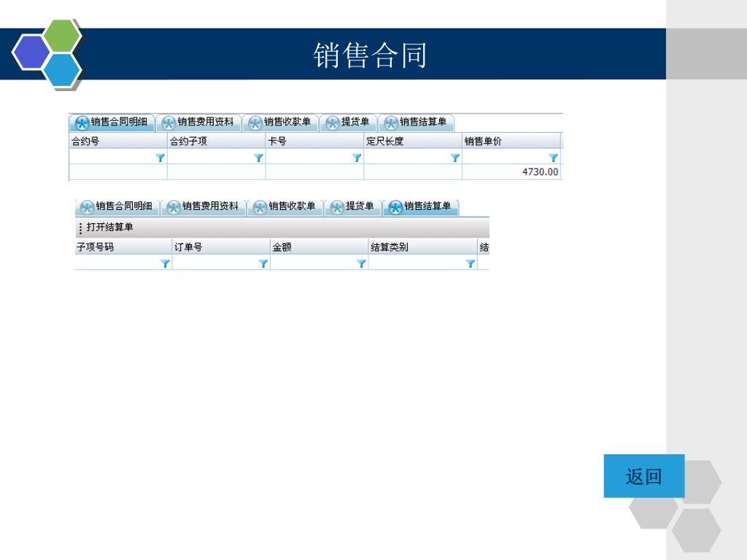Click star icon on upper 提货单 tab
Image resolution: width=747 pixels, height=560 pixels.
[332, 123]
